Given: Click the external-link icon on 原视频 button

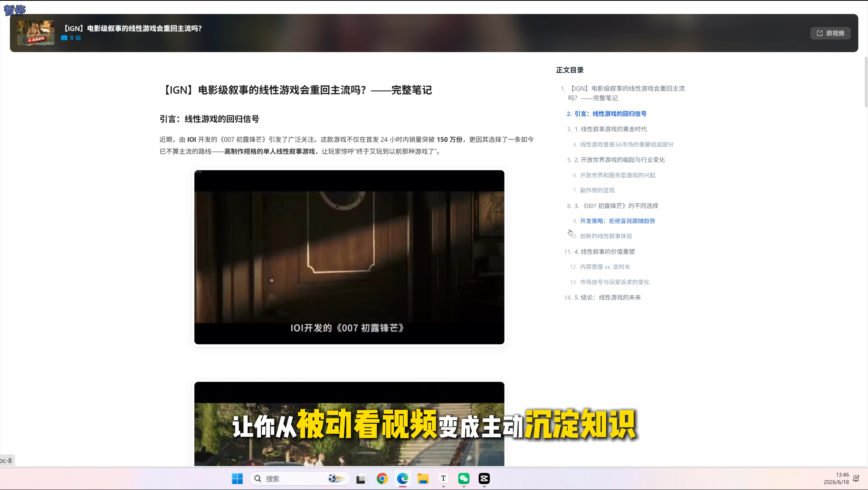Looking at the screenshot, I should (x=820, y=33).
